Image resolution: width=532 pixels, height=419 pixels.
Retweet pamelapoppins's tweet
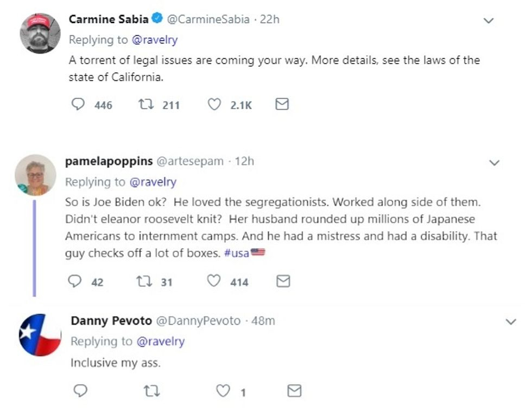pos(143,281)
